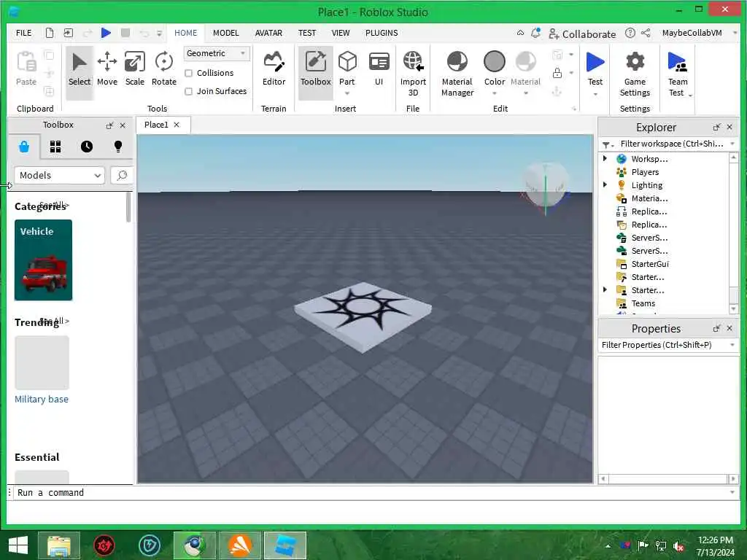Open the help question mark icon
This screenshot has width=747, height=560.
tap(630, 33)
